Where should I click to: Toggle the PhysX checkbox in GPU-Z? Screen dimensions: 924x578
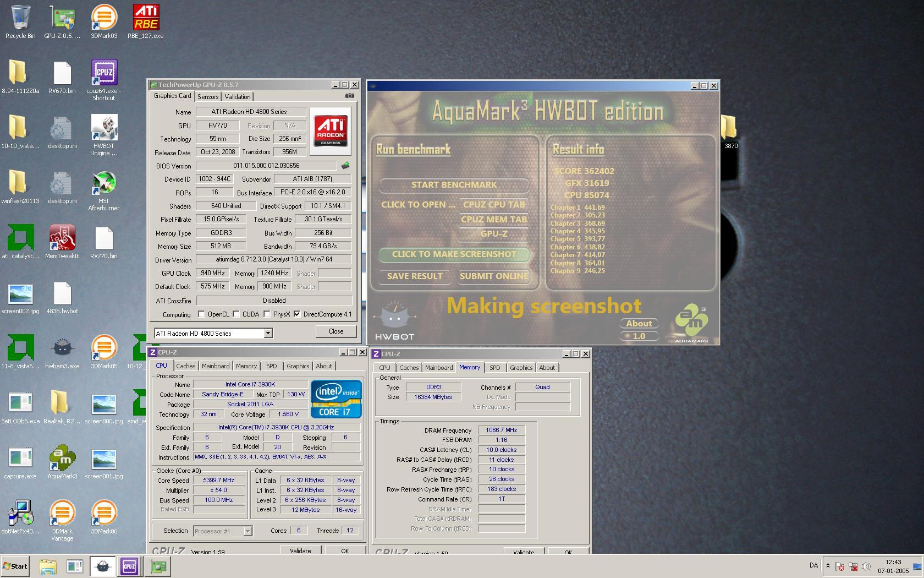coord(267,314)
